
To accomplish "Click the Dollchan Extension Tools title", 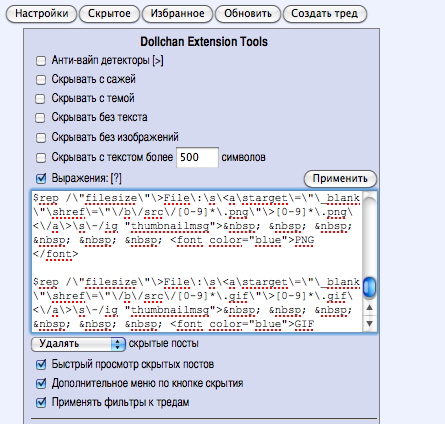I will pos(204,42).
